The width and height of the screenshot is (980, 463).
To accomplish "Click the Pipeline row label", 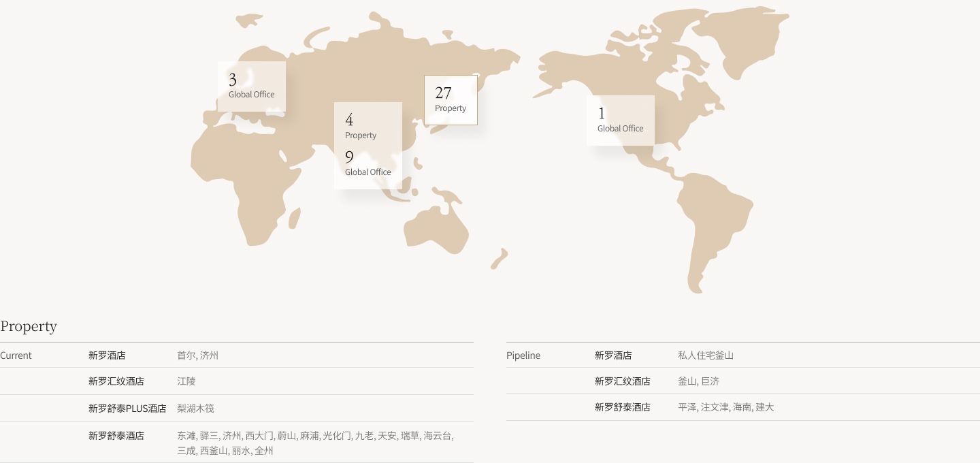I will [x=523, y=355].
